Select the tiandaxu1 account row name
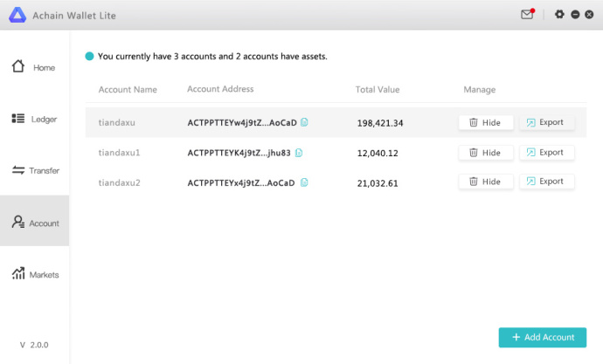603x364 pixels. (x=120, y=153)
